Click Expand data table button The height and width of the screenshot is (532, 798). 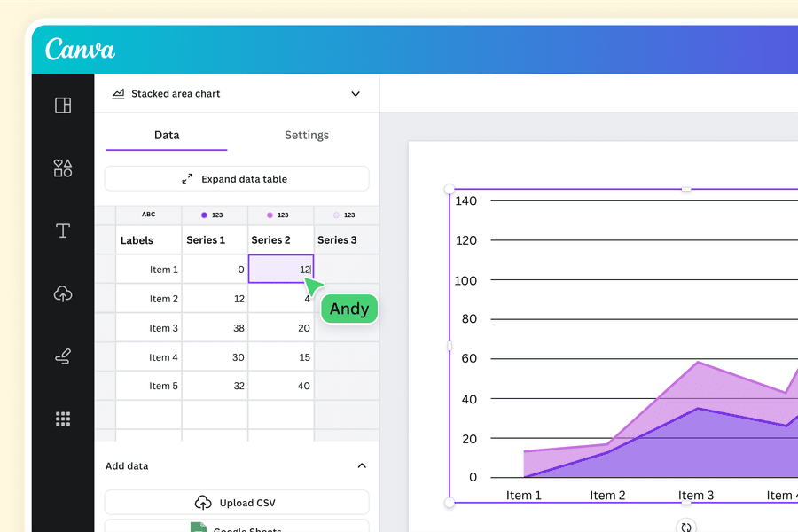click(237, 178)
